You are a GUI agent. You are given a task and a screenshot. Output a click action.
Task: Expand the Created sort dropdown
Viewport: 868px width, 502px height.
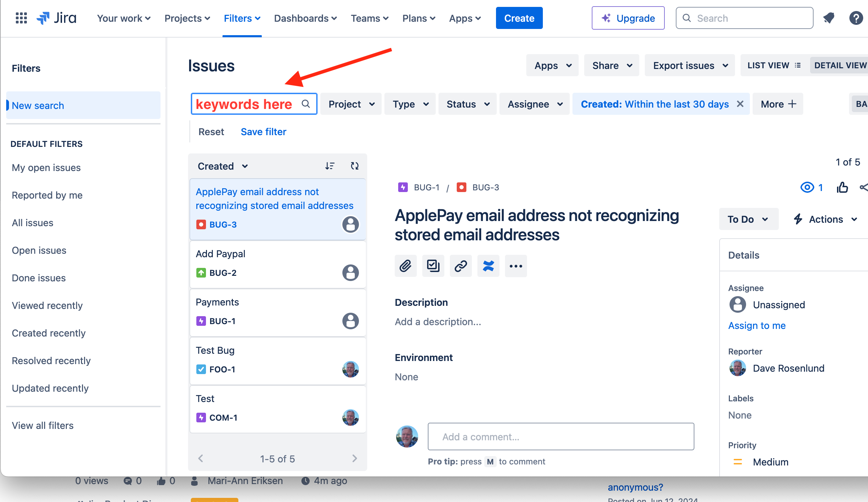[222, 166]
